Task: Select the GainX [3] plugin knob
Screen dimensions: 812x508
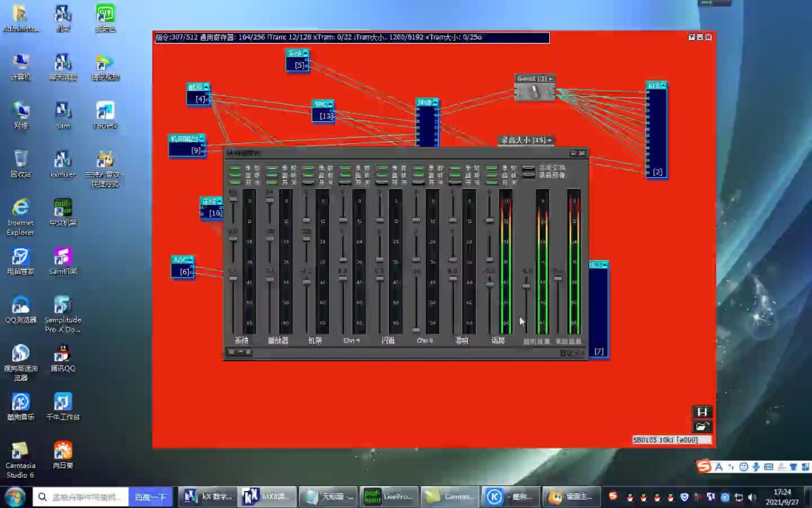Action: (x=534, y=92)
